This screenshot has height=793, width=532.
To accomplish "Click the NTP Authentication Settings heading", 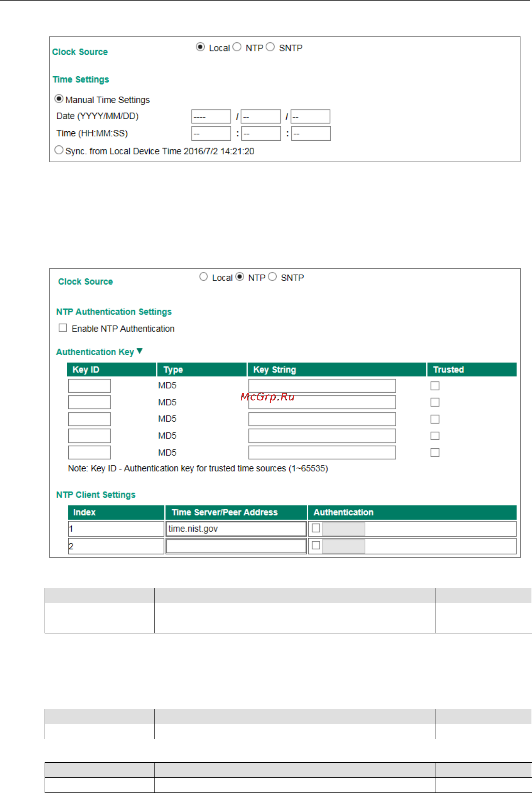I will [x=114, y=312].
